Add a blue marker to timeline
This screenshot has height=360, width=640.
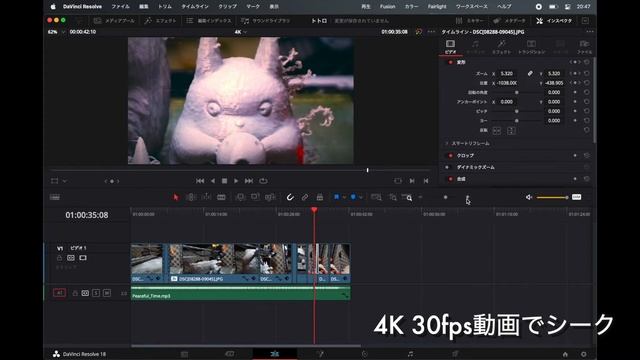tap(353, 197)
